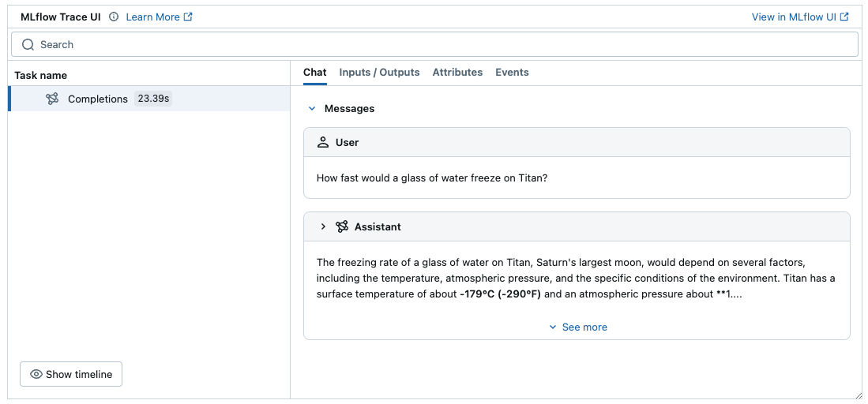Screen dimensions: 868x404
Task: Click the info icon beside MLflow Trace UI
Action: point(114,17)
